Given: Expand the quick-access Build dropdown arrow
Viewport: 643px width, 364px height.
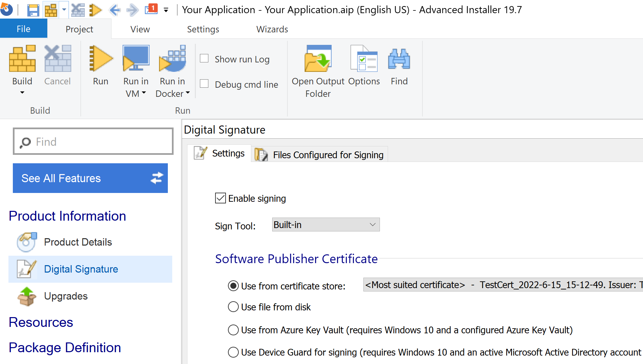Looking at the screenshot, I should click(x=64, y=10).
